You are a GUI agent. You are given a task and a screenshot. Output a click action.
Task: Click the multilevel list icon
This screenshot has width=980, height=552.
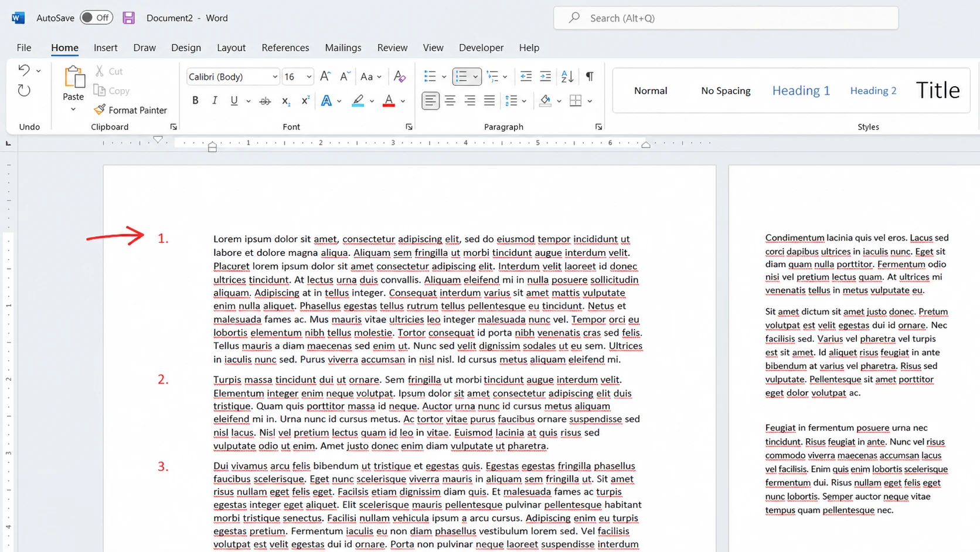click(x=492, y=76)
